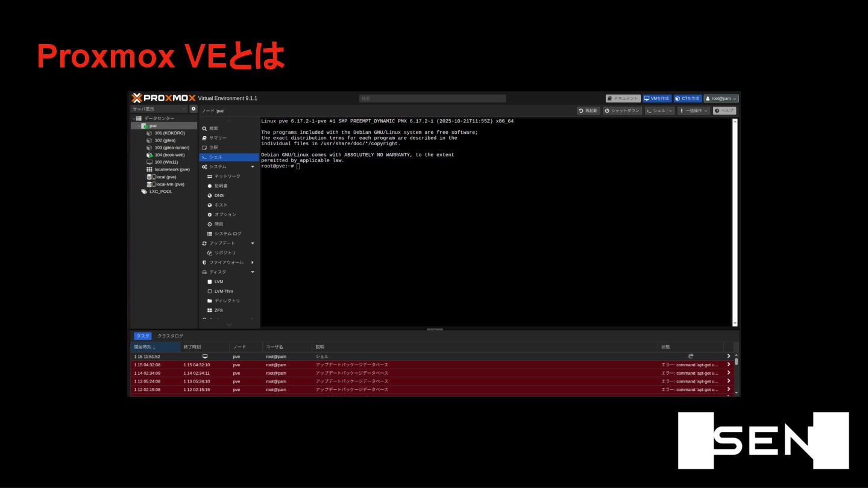Expand the task row started 1 15 04:32:08
This screenshot has width=868, height=488.
pos(728,364)
